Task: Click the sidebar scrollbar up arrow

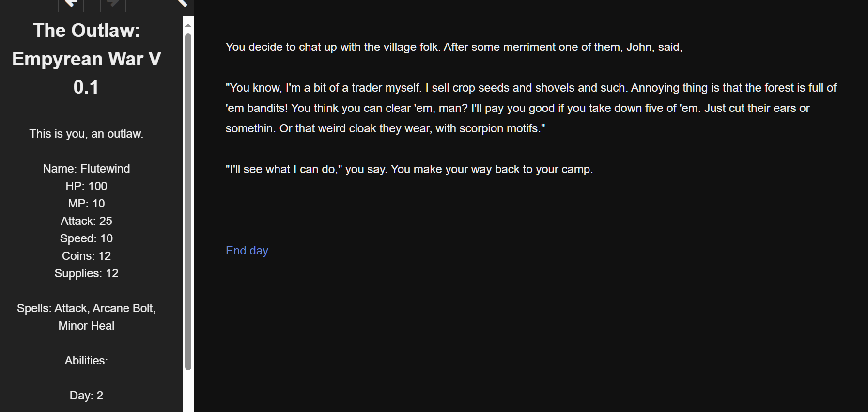Action: [188, 25]
